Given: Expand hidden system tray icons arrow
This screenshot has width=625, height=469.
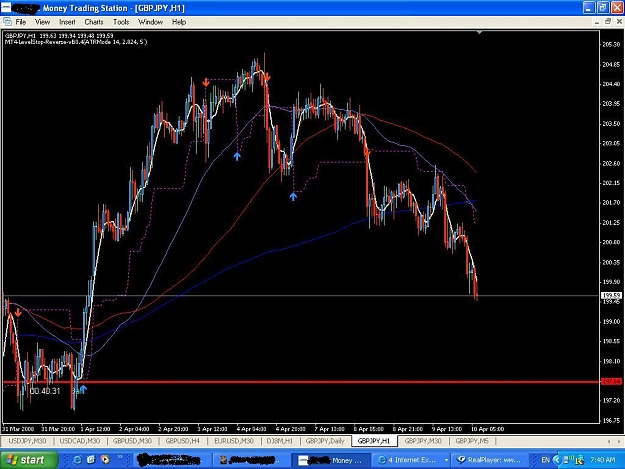Looking at the screenshot, I should [x=557, y=460].
